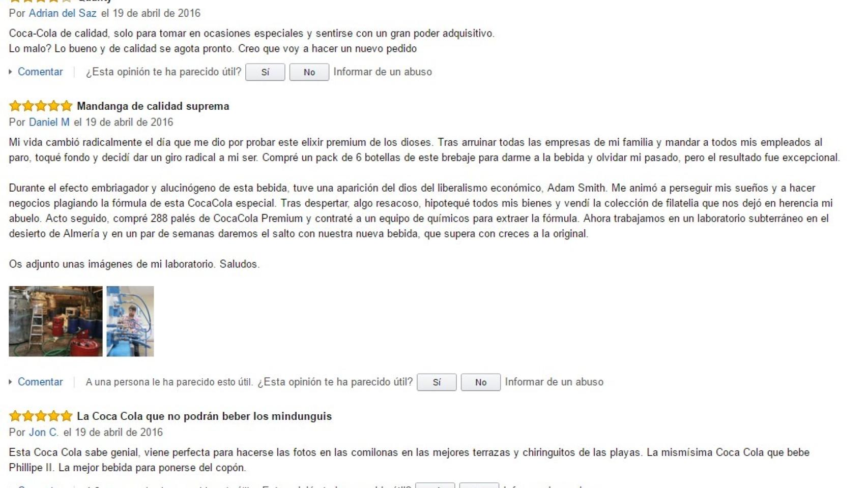Open Daniel M reviewer profile

coord(49,122)
